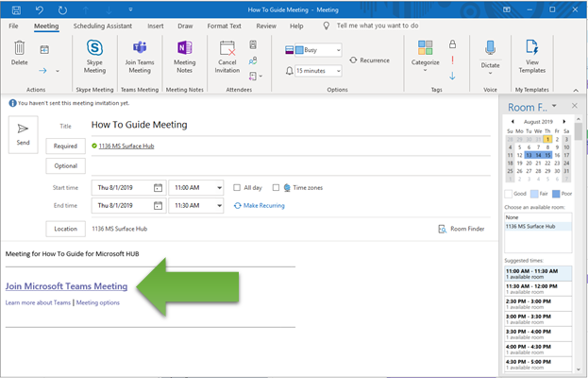Open the Help tab

(x=296, y=26)
